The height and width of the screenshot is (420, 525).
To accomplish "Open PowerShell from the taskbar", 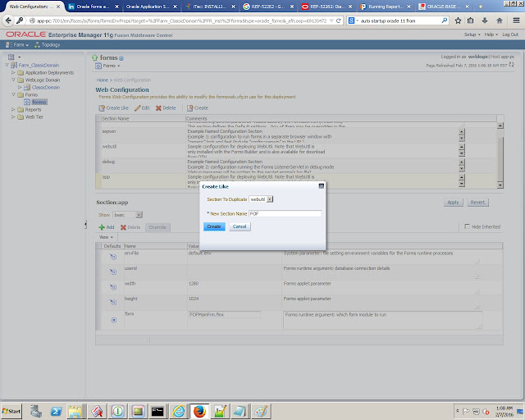I will [56, 411].
